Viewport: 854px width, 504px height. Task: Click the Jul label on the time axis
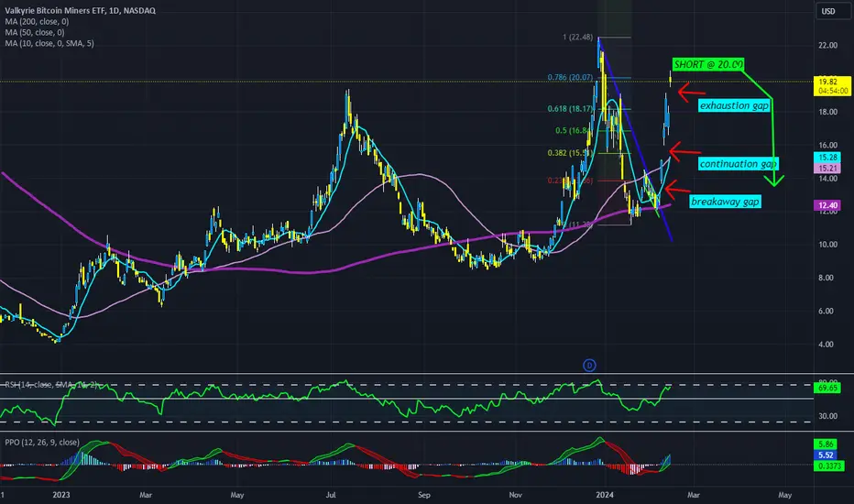(331, 495)
